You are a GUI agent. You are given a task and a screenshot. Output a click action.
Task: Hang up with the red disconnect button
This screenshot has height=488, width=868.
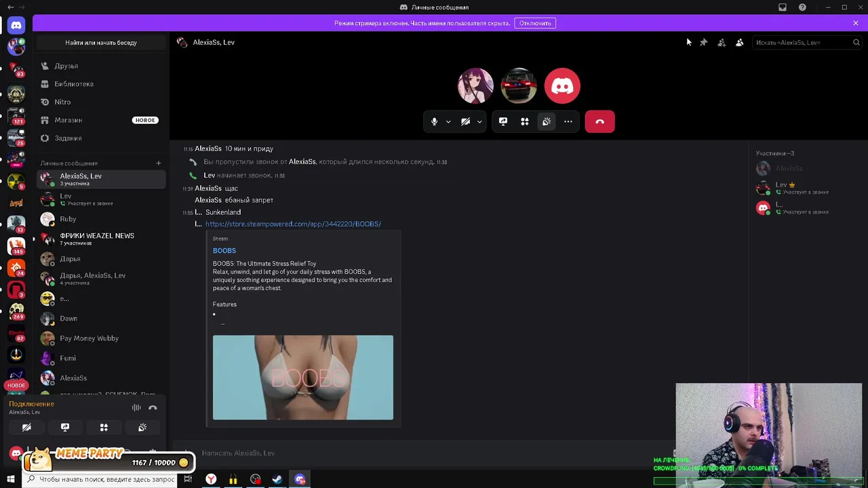pos(600,121)
